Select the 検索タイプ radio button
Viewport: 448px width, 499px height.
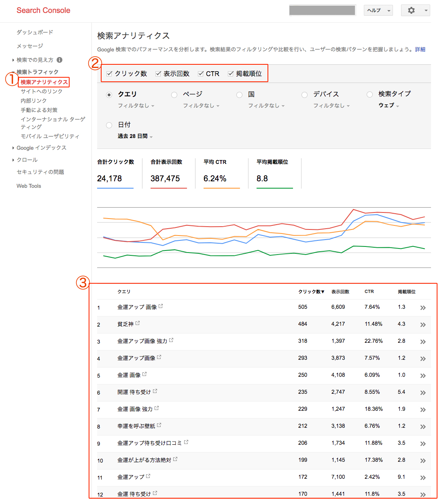click(x=369, y=95)
